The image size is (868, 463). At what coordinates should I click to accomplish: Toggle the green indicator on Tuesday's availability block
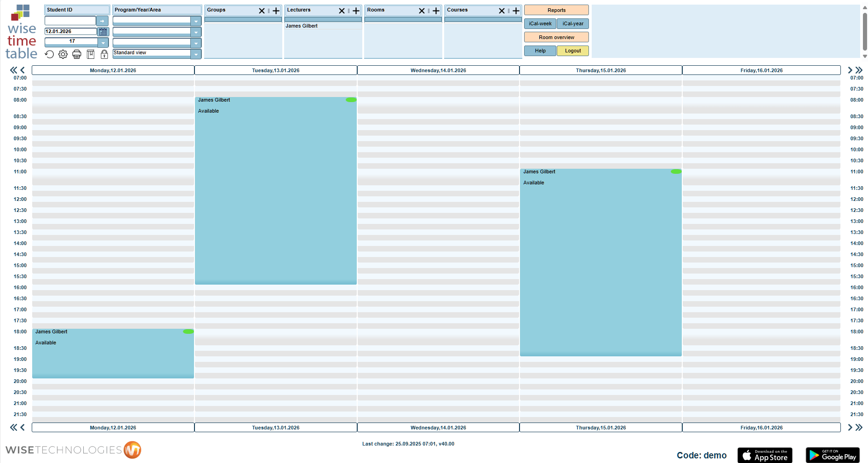pos(351,99)
